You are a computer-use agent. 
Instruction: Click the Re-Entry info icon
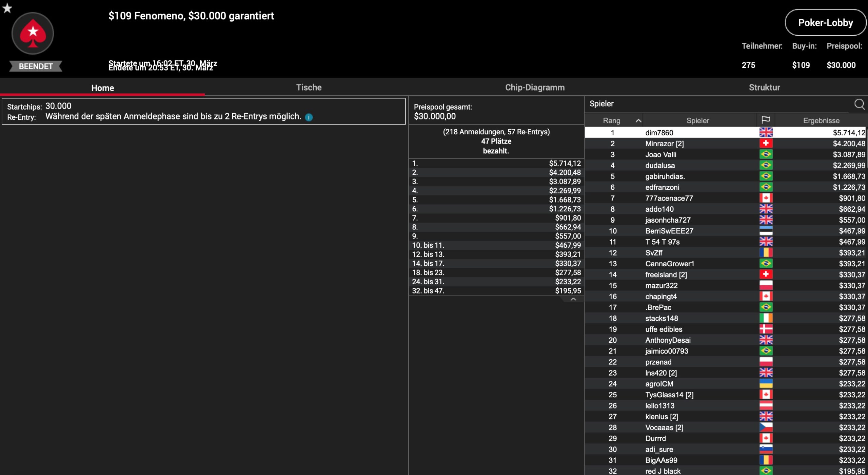tap(309, 117)
